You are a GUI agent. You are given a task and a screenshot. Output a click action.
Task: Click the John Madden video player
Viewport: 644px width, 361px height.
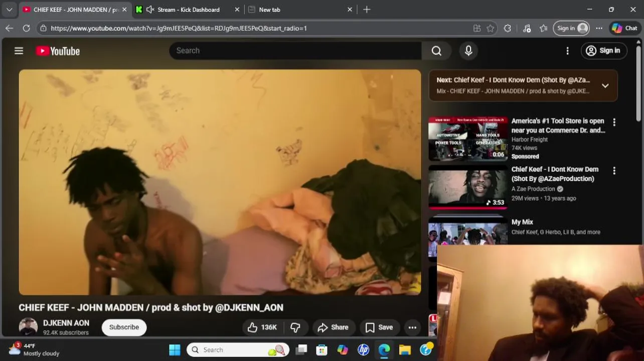pyautogui.click(x=220, y=182)
